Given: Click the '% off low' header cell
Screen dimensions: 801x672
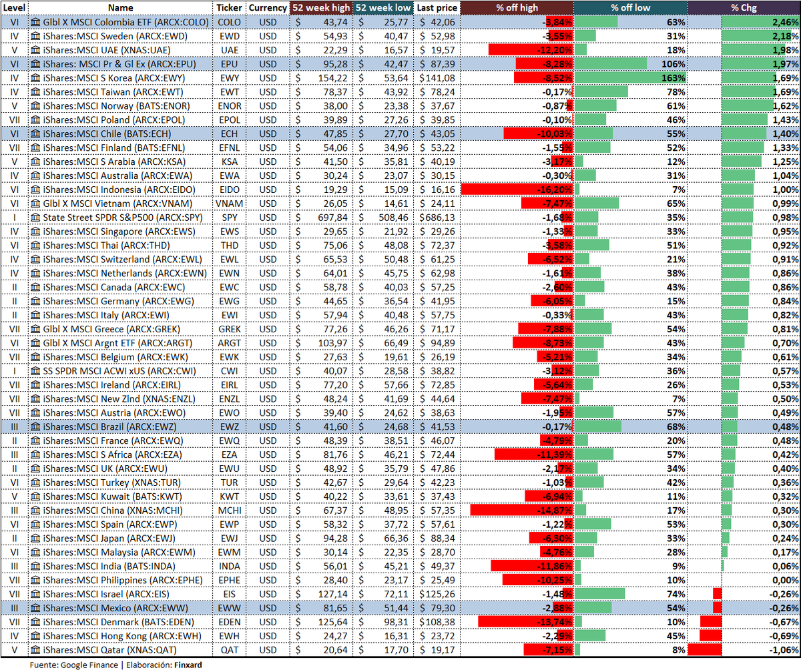Looking at the screenshot, I should click(631, 7).
